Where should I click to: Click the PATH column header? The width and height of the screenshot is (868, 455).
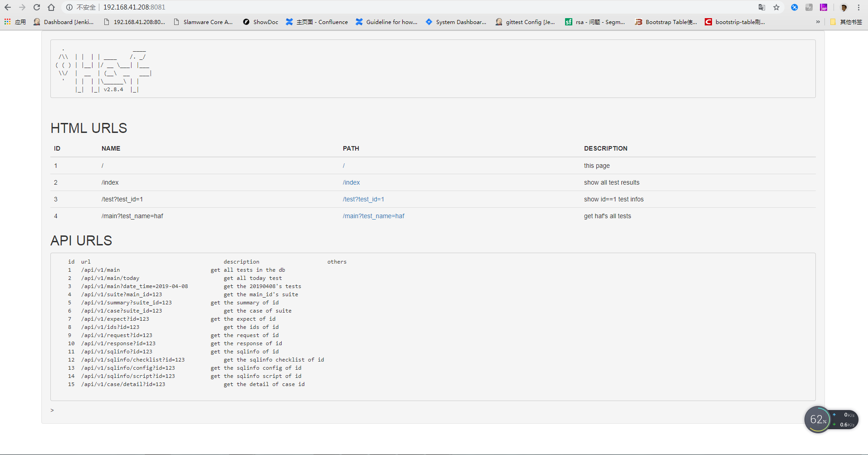[351, 148]
